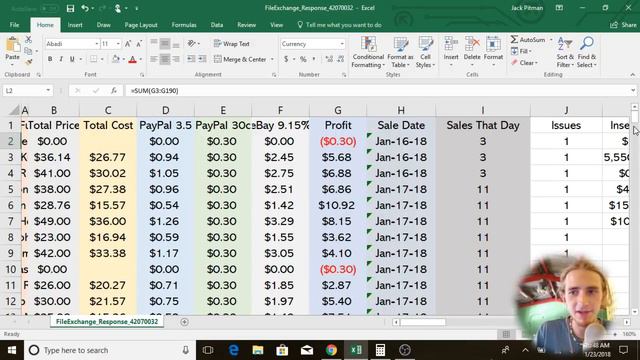
Task: Click Delete cells icon
Action: (x=472, y=44)
